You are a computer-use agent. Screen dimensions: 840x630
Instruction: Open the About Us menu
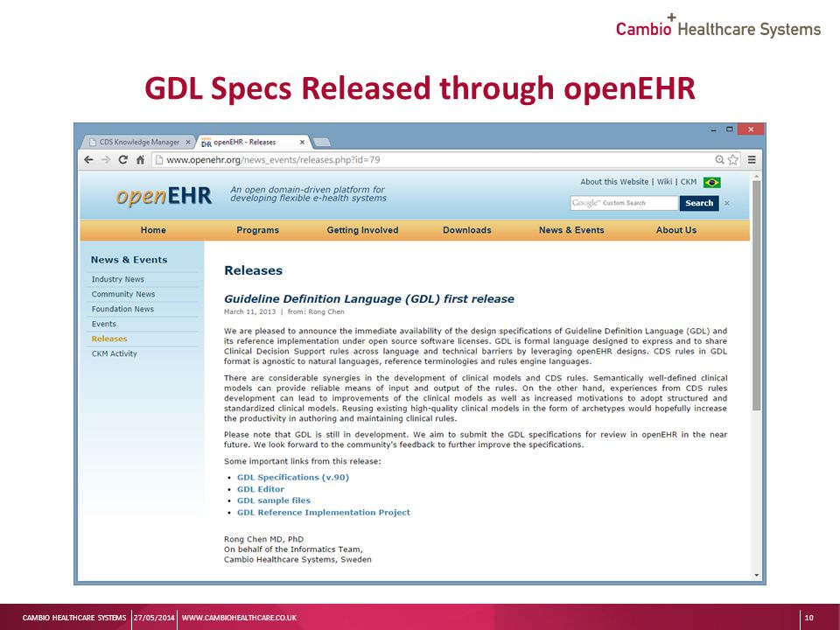[x=676, y=230]
